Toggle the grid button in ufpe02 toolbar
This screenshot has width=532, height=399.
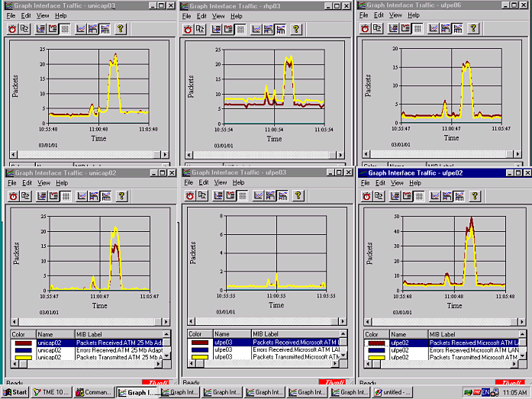(417, 196)
